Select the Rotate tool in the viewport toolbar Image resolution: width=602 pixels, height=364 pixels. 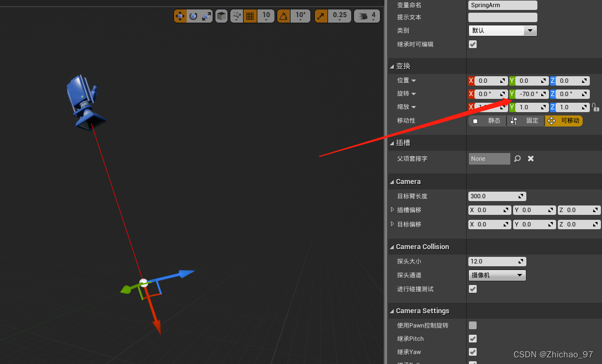[x=193, y=16]
